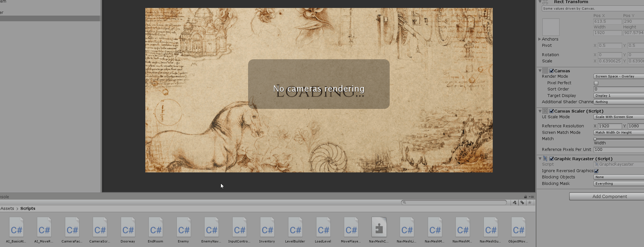Uncheck Ignore Reversed Graphics
The width and height of the screenshot is (644, 247).
tap(596, 171)
